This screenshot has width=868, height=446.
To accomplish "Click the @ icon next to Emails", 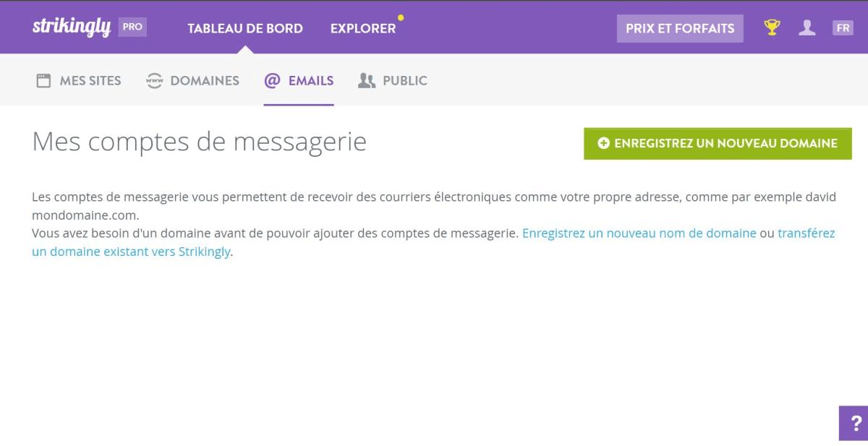I will tap(273, 80).
